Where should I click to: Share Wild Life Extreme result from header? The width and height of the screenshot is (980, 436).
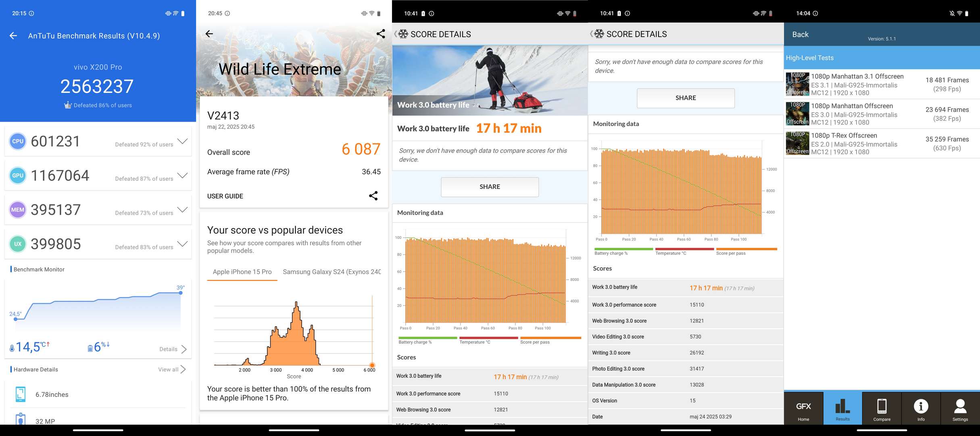(380, 34)
